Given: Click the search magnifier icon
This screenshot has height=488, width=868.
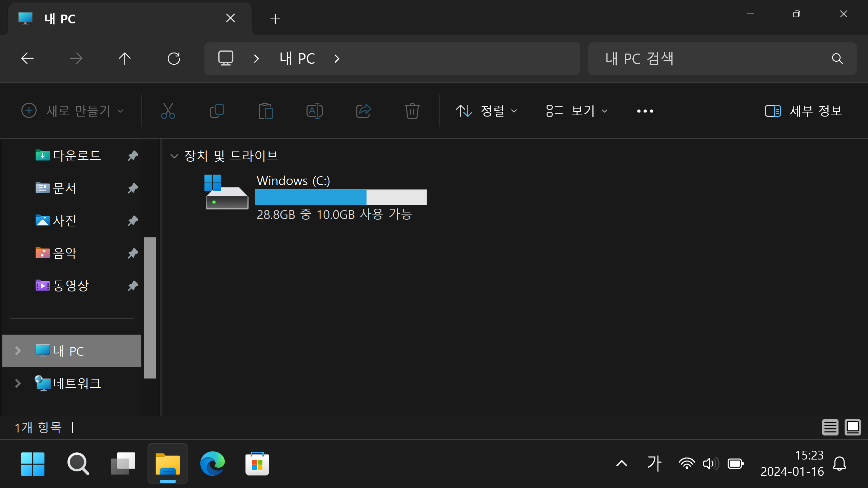Looking at the screenshot, I should [x=837, y=59].
